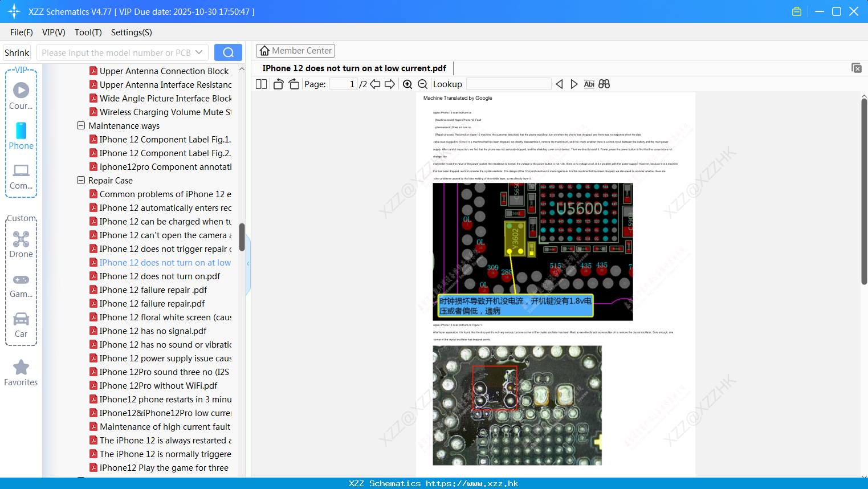Select the IPhone 12 low current PDF tab
Viewport: 868px width, 489px height.
click(x=354, y=68)
